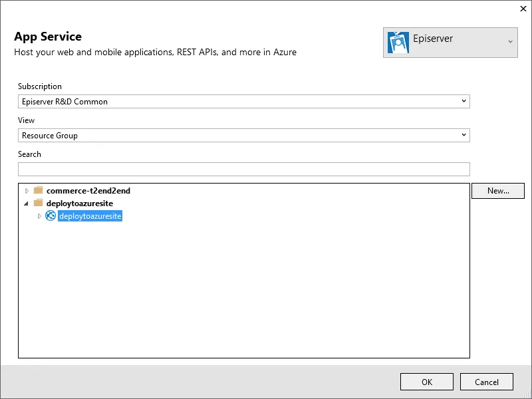Screen dimensions: 532x399
Task: Click the commerce-t2end2end folder icon
Action: coord(39,190)
